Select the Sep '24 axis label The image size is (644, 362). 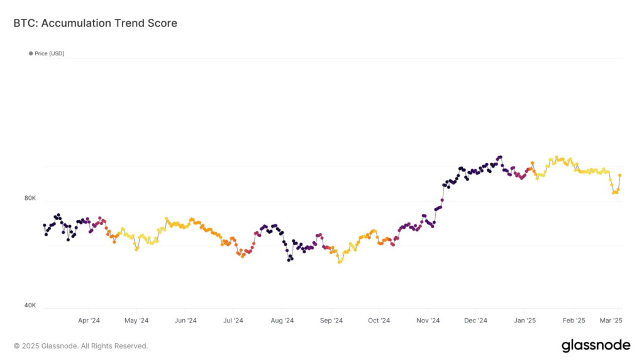point(331,321)
